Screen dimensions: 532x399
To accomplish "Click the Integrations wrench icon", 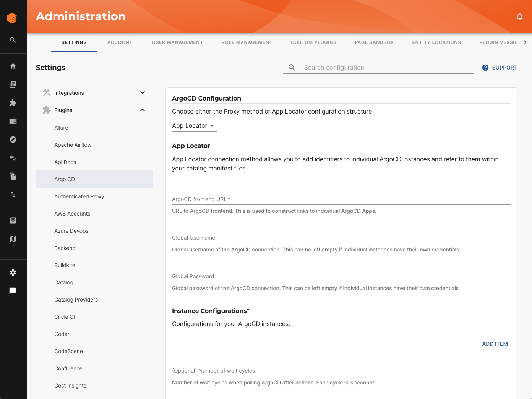I will pyautogui.click(x=47, y=92).
